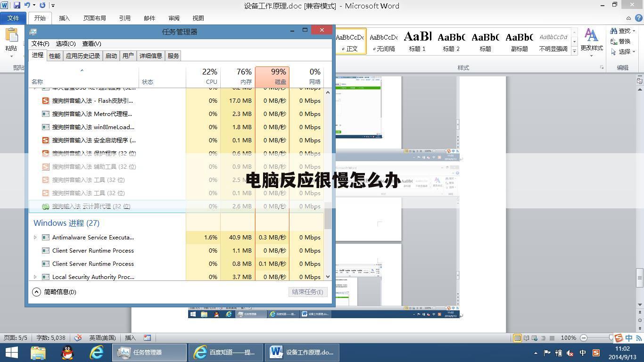Click the Save icon in Word's quick access toolbar
644x362 pixels.
click(17, 6)
